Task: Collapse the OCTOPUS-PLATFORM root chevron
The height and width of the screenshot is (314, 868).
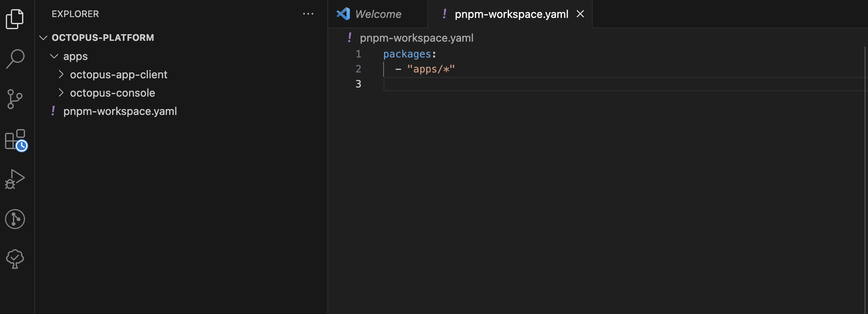Action: (43, 37)
